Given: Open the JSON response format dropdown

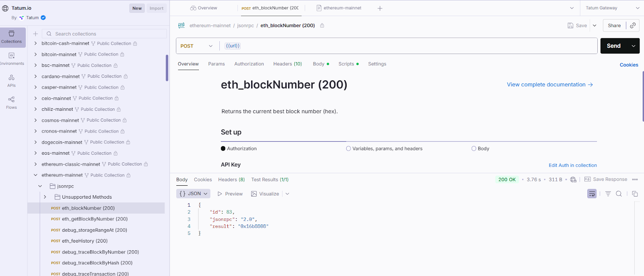Looking at the screenshot, I should 193,194.
